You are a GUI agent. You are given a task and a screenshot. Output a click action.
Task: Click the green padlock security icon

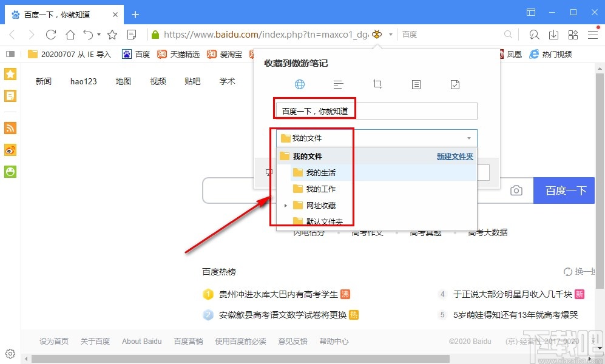pyautogui.click(x=155, y=35)
